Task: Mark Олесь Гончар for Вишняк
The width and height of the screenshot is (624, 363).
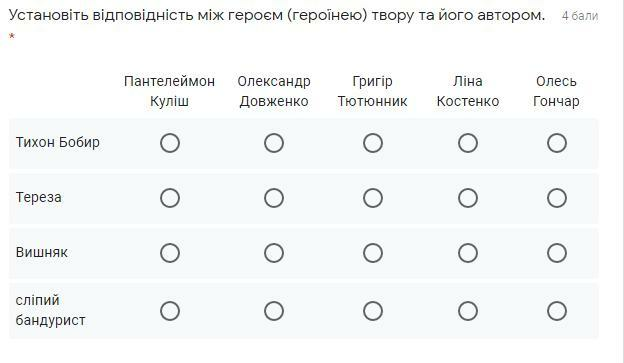Action: point(557,253)
